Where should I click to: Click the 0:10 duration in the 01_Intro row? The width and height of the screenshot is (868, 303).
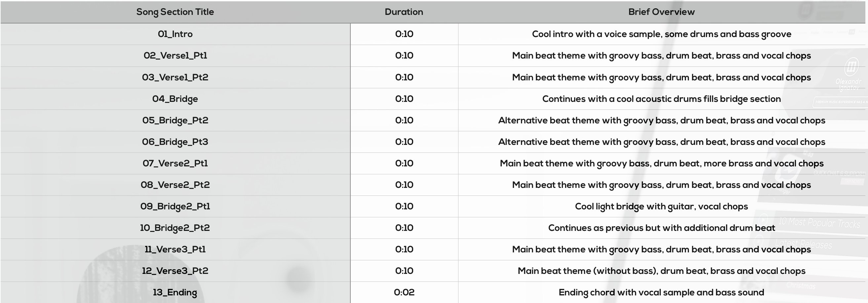tap(404, 34)
